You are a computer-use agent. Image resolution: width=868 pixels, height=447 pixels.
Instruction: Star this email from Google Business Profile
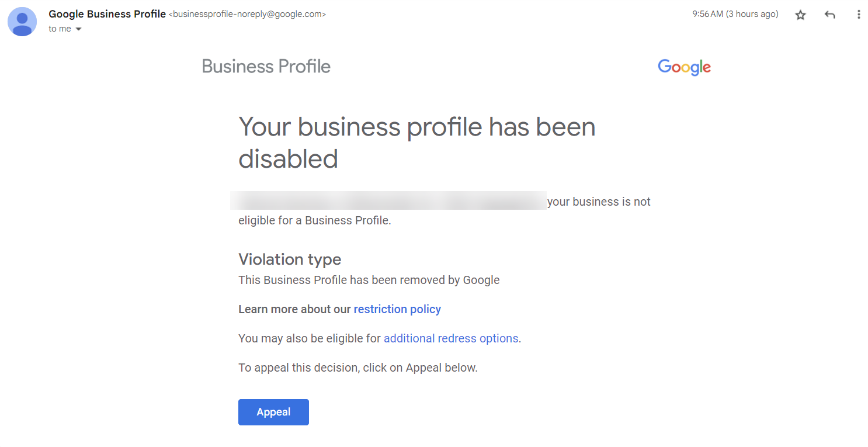click(x=800, y=15)
